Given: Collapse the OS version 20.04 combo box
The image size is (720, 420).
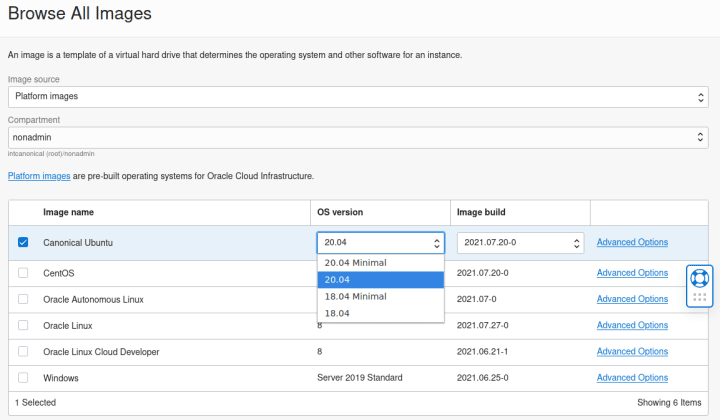Looking at the screenshot, I should tap(381, 243).
